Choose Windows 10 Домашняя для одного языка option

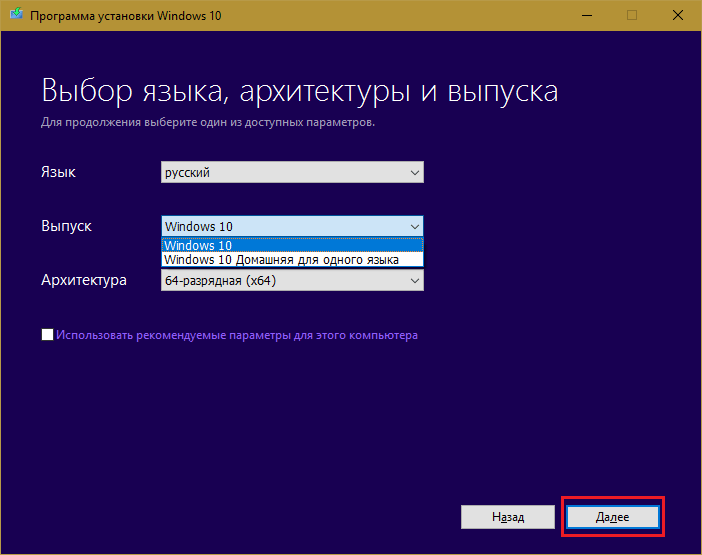292,260
